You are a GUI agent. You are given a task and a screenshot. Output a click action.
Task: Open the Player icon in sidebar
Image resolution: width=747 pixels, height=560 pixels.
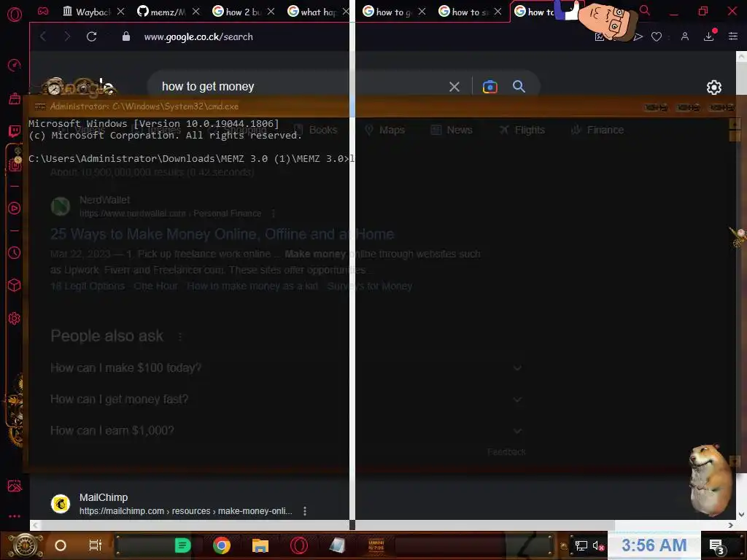point(15,208)
